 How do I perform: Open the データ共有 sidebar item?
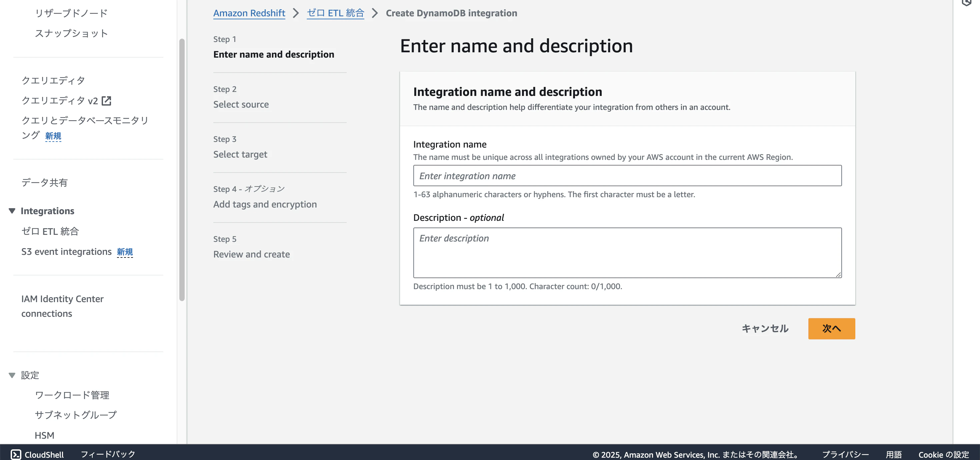[x=45, y=183]
